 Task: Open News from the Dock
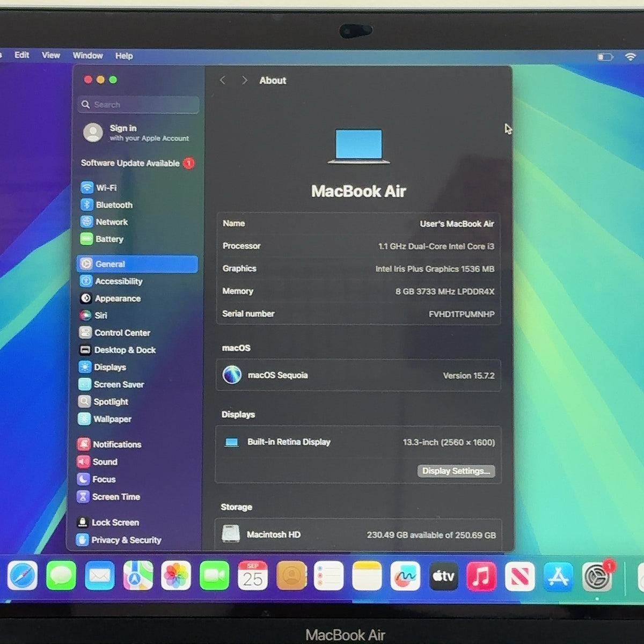click(519, 576)
